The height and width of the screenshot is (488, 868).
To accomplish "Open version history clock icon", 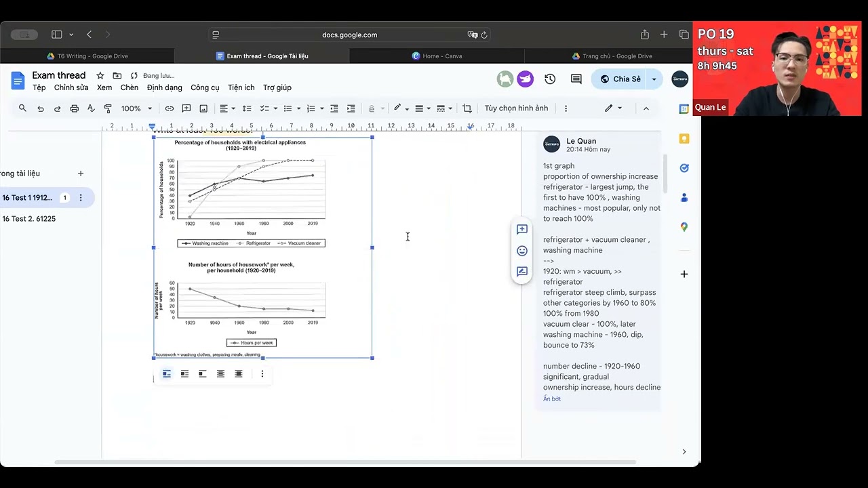I will (x=550, y=79).
